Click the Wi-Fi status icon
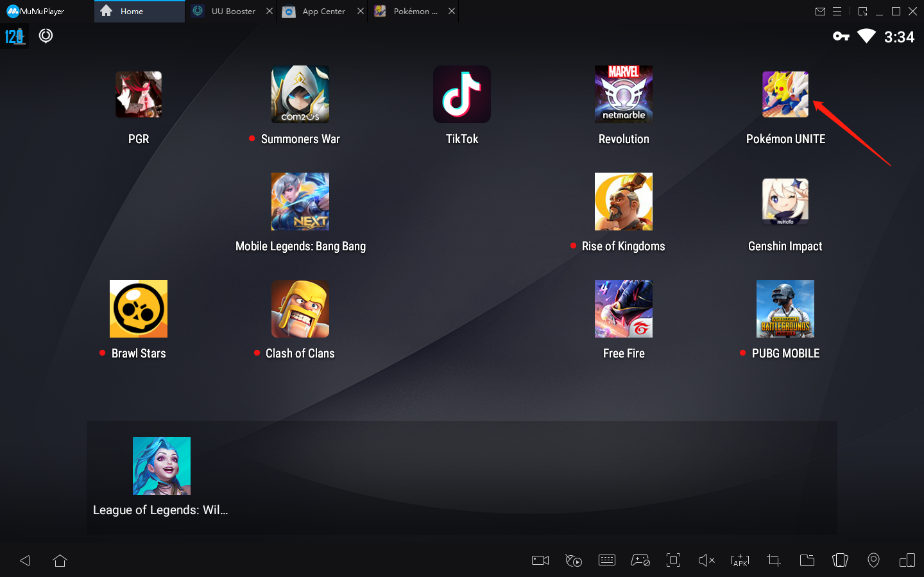 pos(867,37)
